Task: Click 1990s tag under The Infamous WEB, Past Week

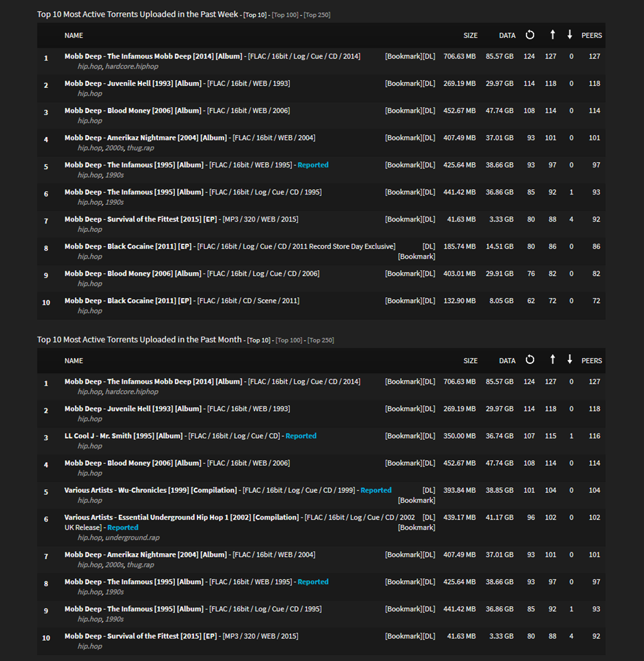Action: click(x=114, y=175)
